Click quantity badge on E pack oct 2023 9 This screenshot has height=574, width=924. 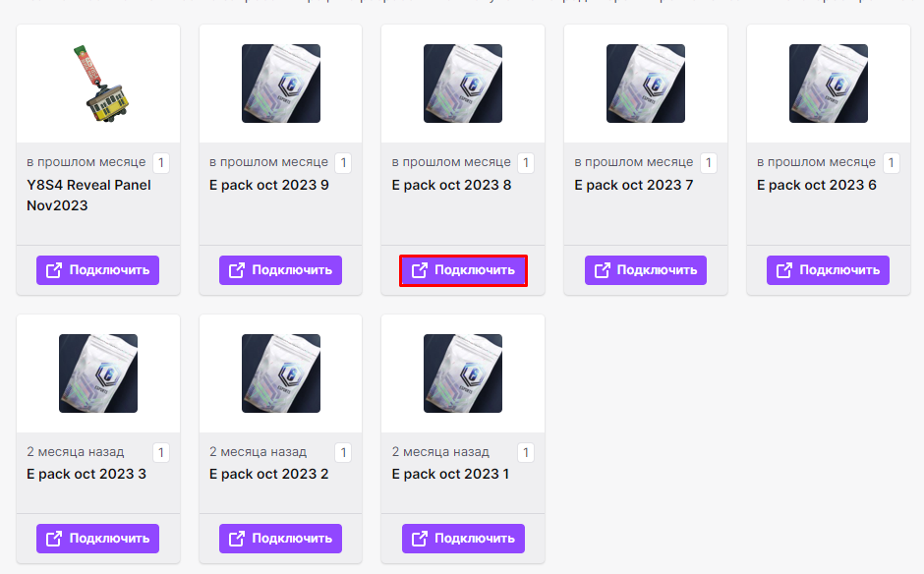[343, 163]
